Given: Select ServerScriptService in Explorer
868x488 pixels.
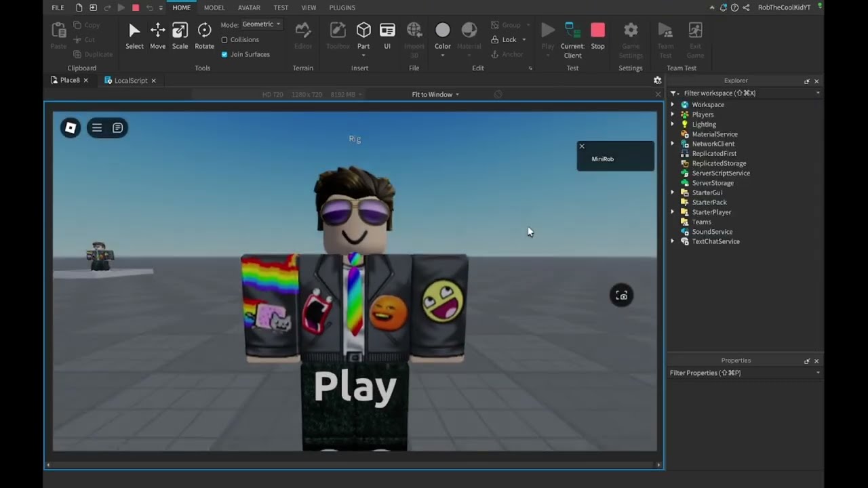Looking at the screenshot, I should pyautogui.click(x=720, y=173).
